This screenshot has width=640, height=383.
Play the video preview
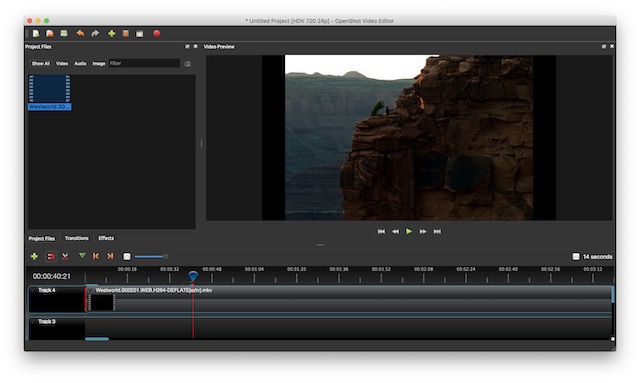[x=409, y=232]
